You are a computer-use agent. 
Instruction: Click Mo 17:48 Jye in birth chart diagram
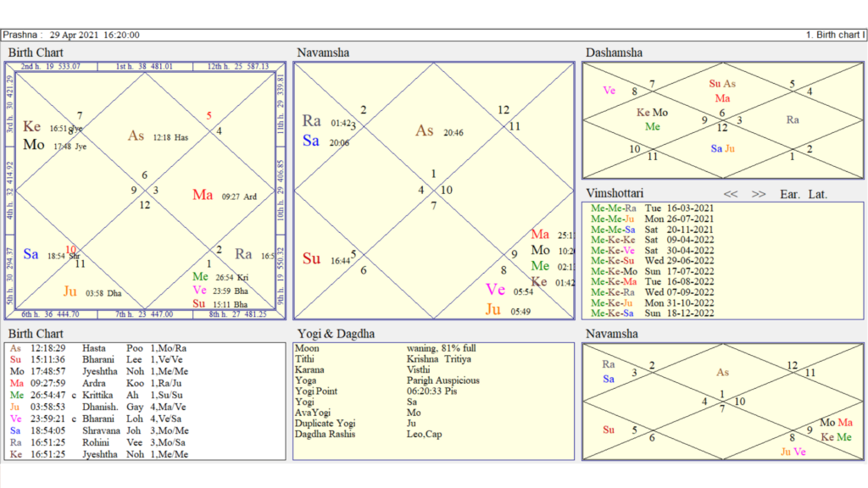click(x=55, y=146)
